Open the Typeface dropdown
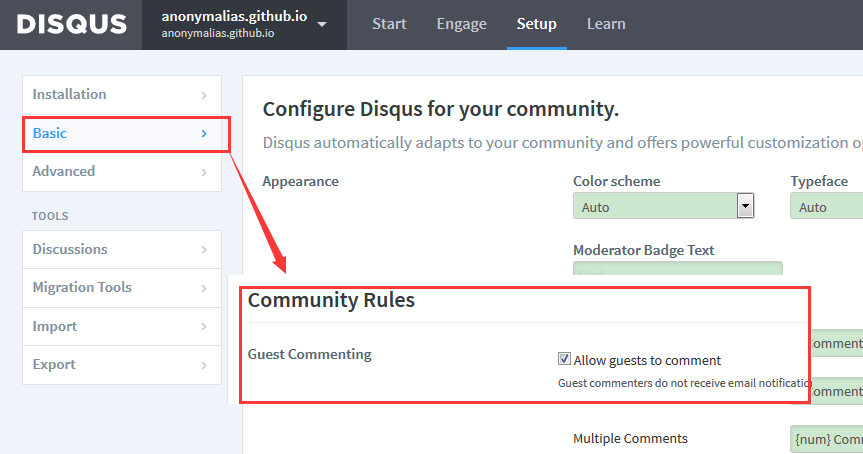The height and width of the screenshot is (454, 863). click(x=826, y=207)
